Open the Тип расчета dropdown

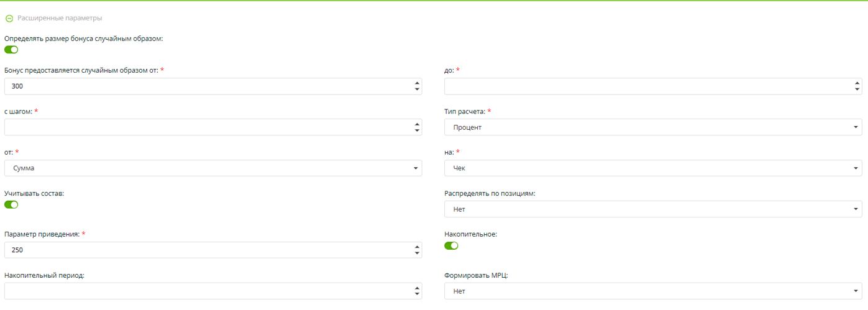[653, 127]
